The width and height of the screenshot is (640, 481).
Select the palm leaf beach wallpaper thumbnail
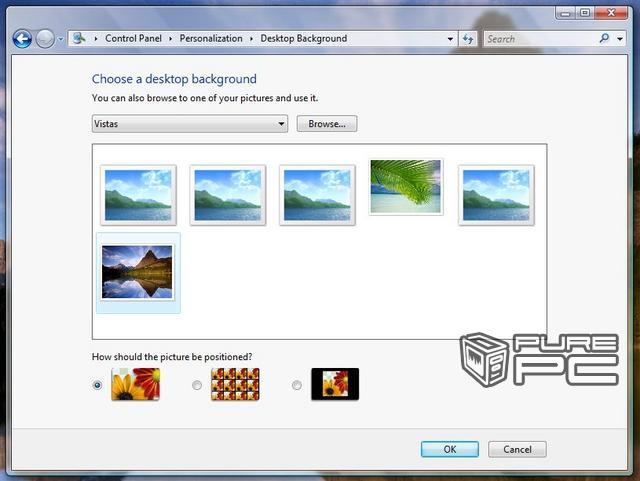click(406, 187)
